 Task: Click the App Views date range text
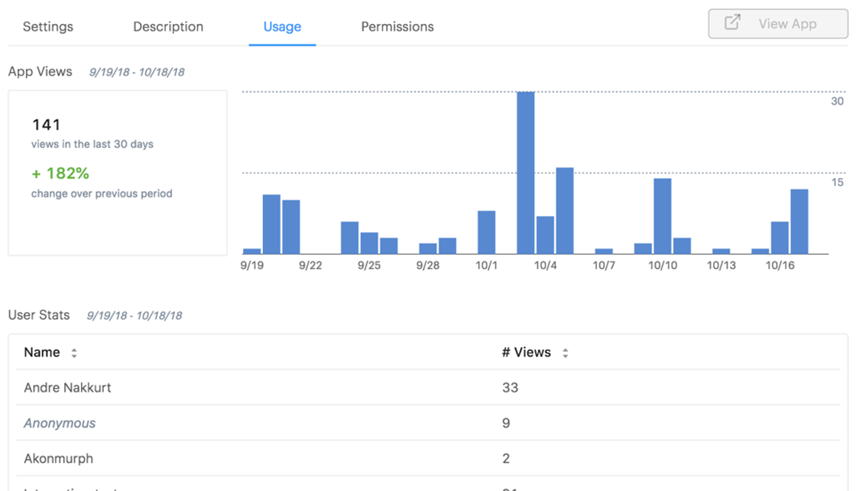click(x=137, y=72)
